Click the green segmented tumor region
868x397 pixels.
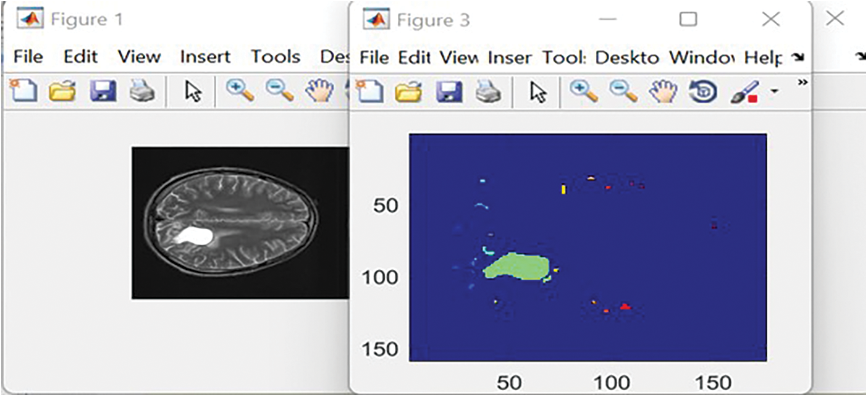click(518, 267)
